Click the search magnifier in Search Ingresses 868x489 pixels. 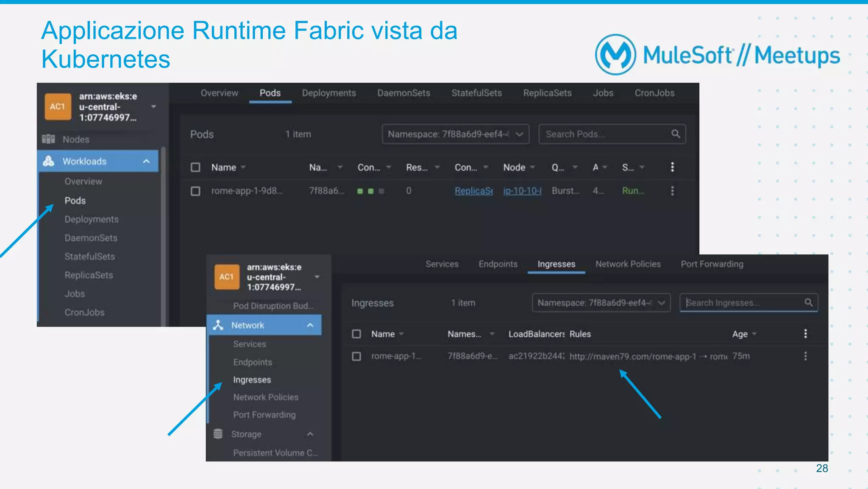809,302
